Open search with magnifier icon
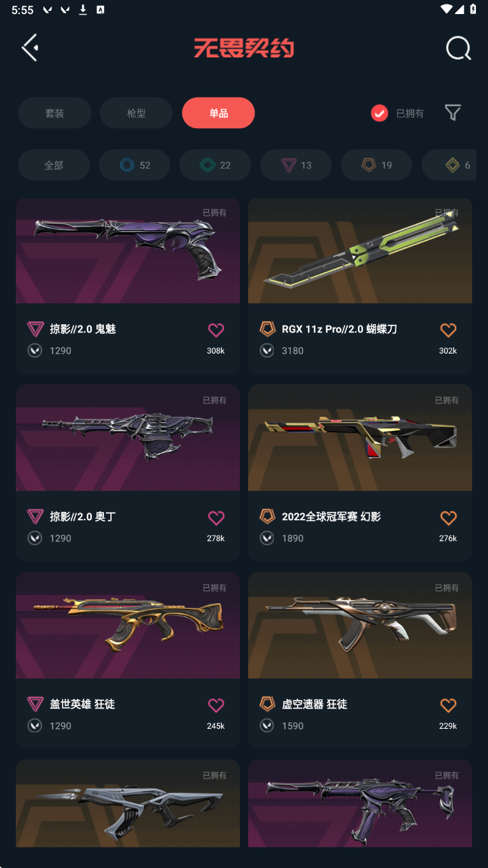Screen dimensions: 488x868 click(x=458, y=48)
